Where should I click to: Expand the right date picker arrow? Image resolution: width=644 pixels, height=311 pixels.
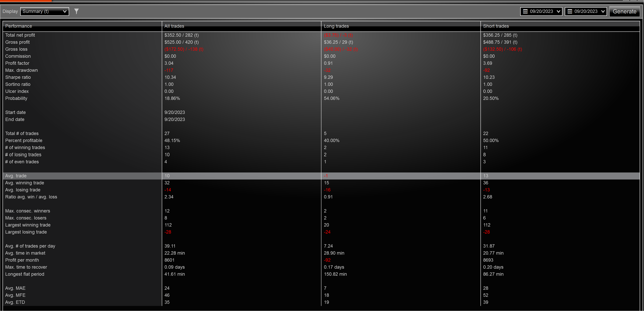(x=603, y=12)
